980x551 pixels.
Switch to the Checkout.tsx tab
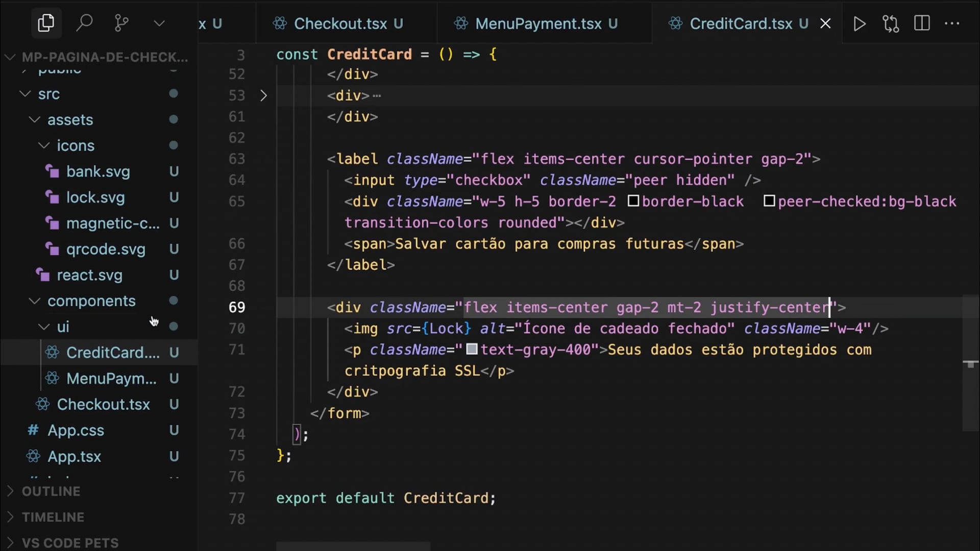click(340, 23)
